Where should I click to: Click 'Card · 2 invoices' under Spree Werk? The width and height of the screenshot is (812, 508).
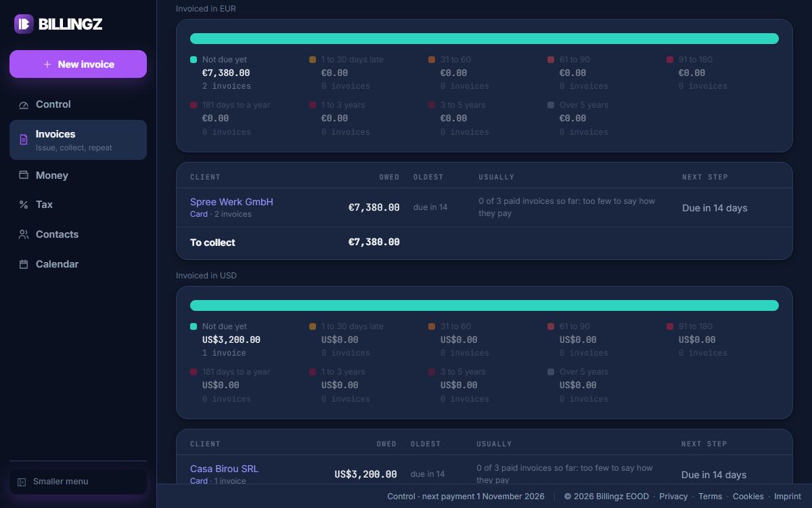pos(221,214)
